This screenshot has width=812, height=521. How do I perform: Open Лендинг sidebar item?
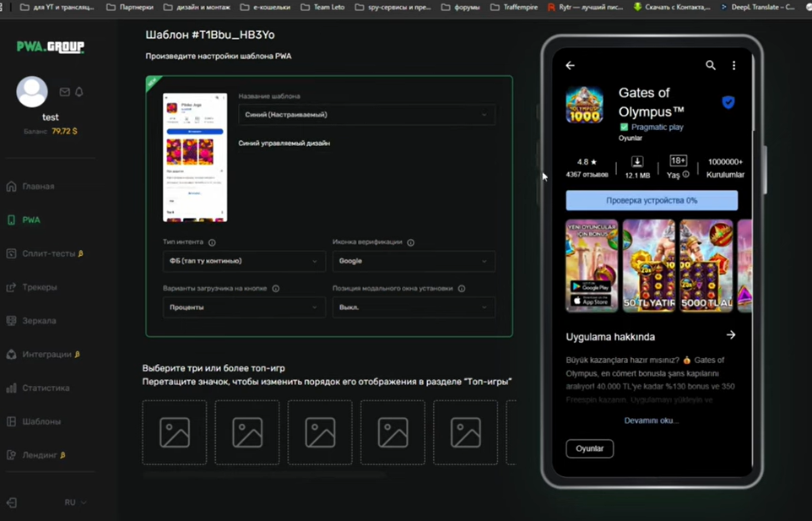coord(35,455)
